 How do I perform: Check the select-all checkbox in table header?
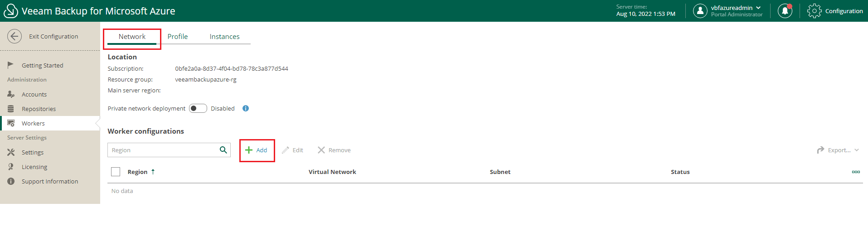click(x=116, y=172)
